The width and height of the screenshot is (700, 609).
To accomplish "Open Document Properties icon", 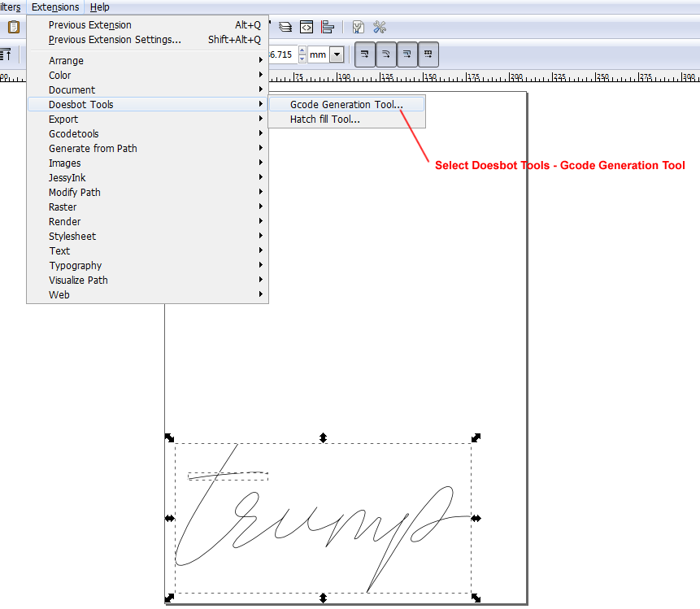I will [x=358, y=27].
